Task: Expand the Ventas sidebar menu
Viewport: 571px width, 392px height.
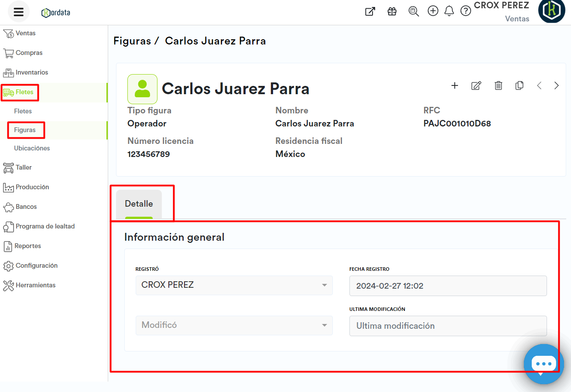Action: pyautogui.click(x=25, y=33)
